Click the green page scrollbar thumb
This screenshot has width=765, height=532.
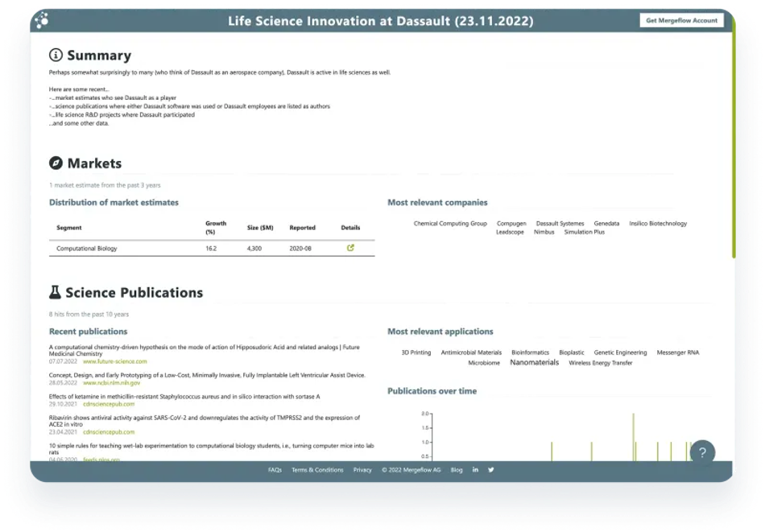pyautogui.click(x=734, y=138)
